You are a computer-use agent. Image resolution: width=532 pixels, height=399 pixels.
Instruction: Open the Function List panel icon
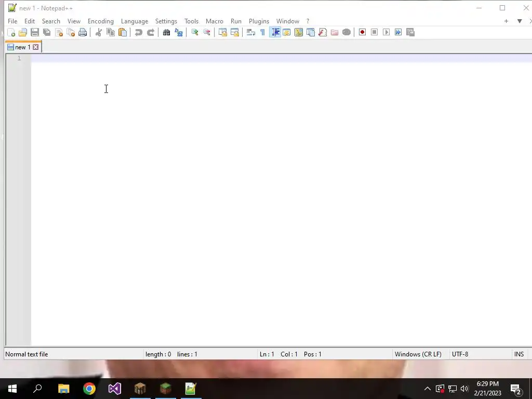pos(322,32)
